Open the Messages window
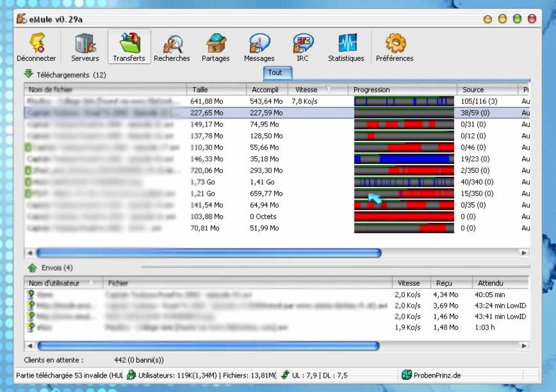 point(259,47)
